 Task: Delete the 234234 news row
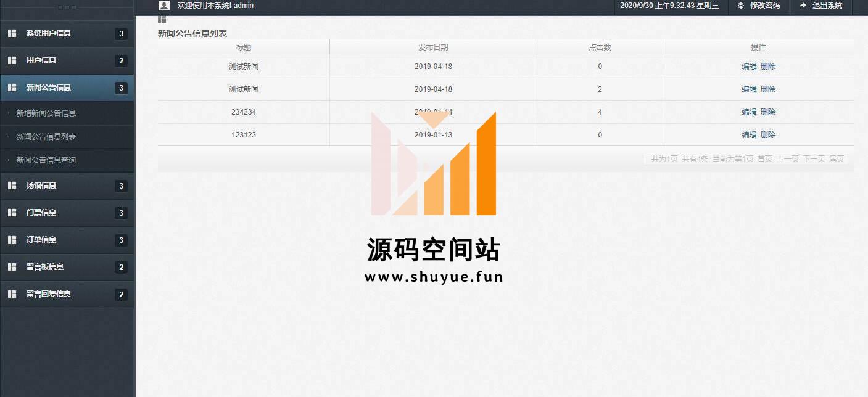coord(768,112)
